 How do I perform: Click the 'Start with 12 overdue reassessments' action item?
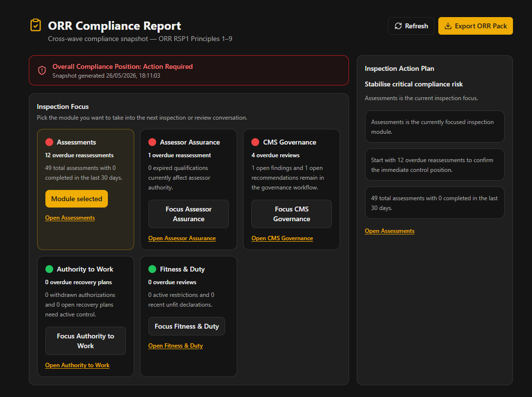[x=434, y=165]
